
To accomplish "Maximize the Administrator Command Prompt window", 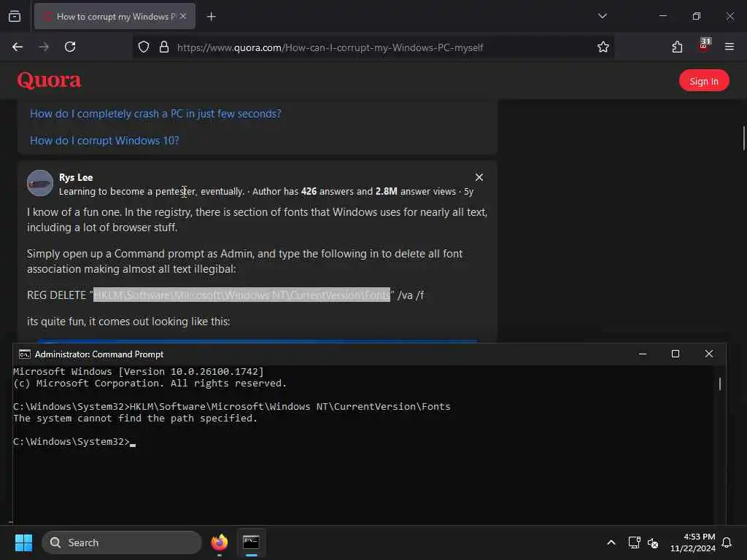I will (675, 354).
